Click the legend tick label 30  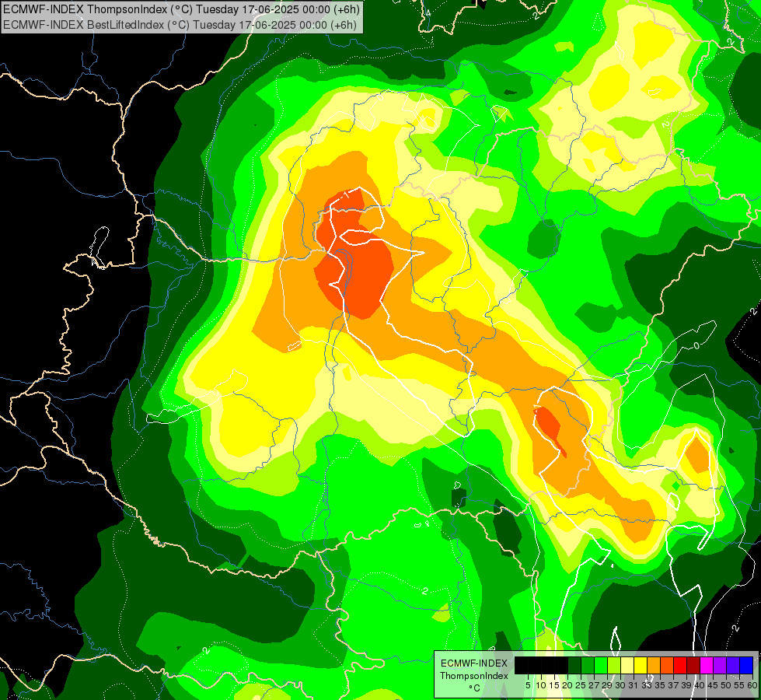(x=621, y=685)
